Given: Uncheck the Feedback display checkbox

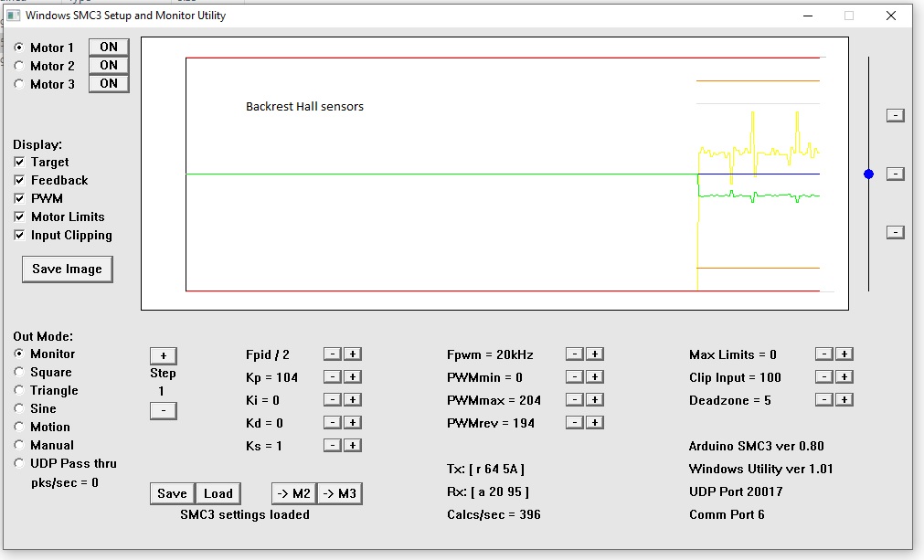Looking at the screenshot, I should point(20,181).
